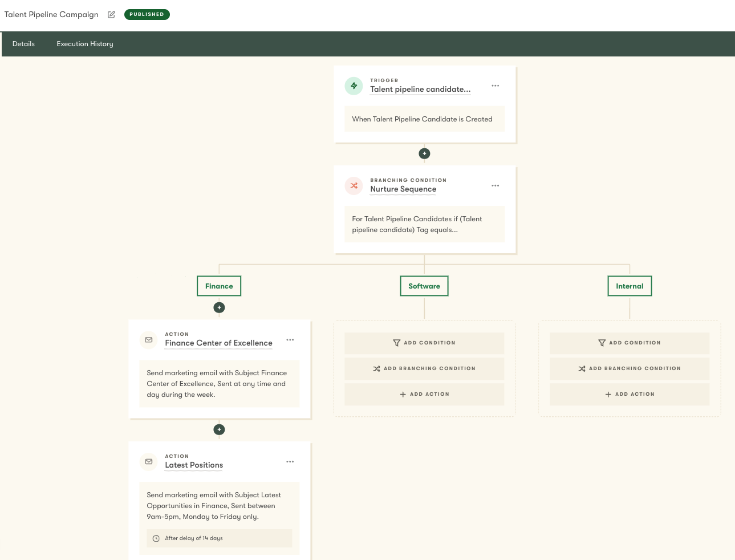The width and height of the screenshot is (735, 560).
Task: Click Add Branching Condition in the Software branch
Action: tap(424, 368)
